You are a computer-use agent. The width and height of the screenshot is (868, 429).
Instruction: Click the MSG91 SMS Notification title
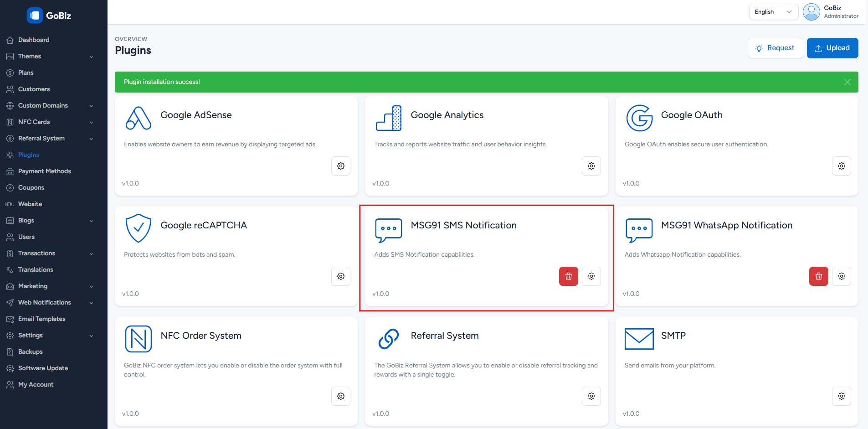(x=463, y=225)
